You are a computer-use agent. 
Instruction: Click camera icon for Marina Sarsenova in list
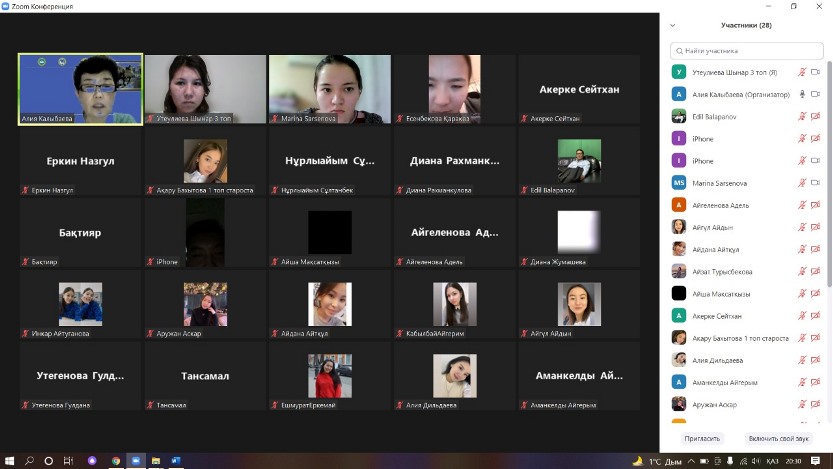click(814, 183)
